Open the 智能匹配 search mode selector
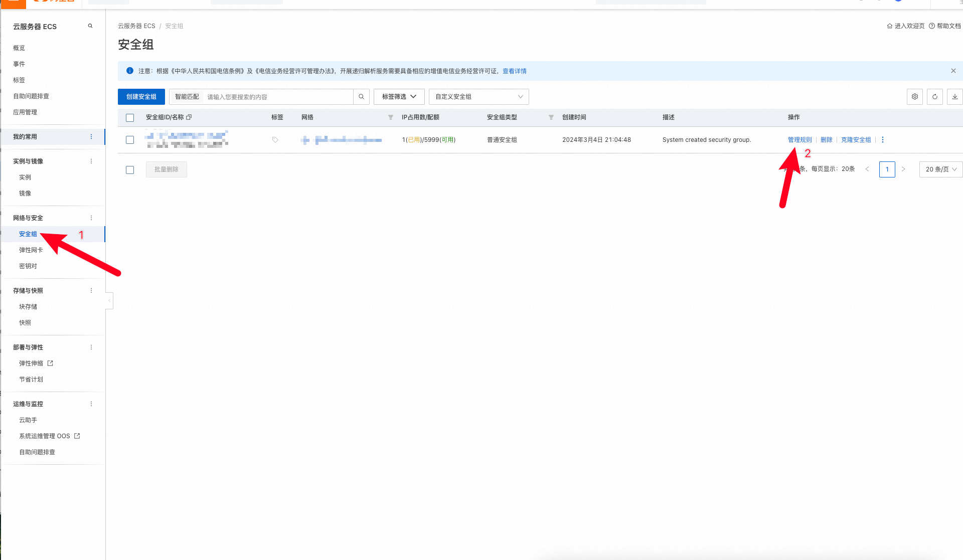The image size is (963, 560). [187, 97]
